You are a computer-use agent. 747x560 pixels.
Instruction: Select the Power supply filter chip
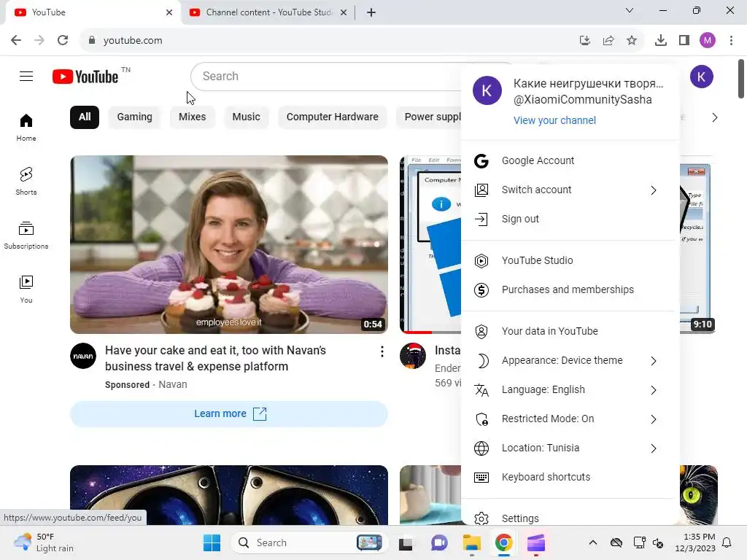(429, 117)
